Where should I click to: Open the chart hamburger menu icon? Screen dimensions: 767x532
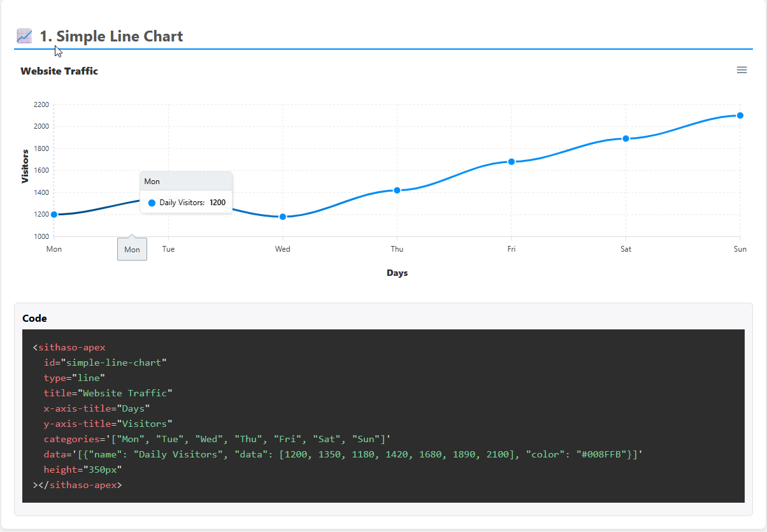click(742, 70)
